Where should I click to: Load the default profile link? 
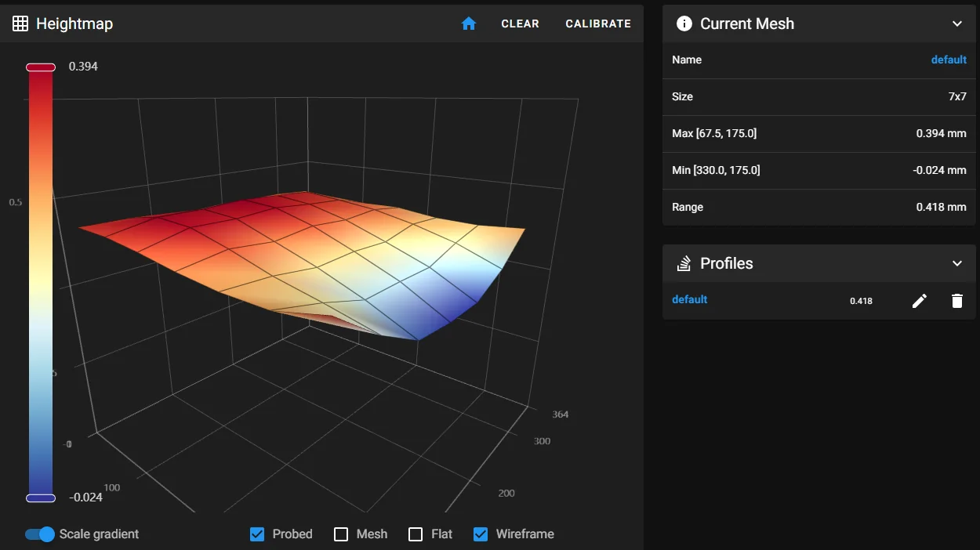pyautogui.click(x=690, y=299)
